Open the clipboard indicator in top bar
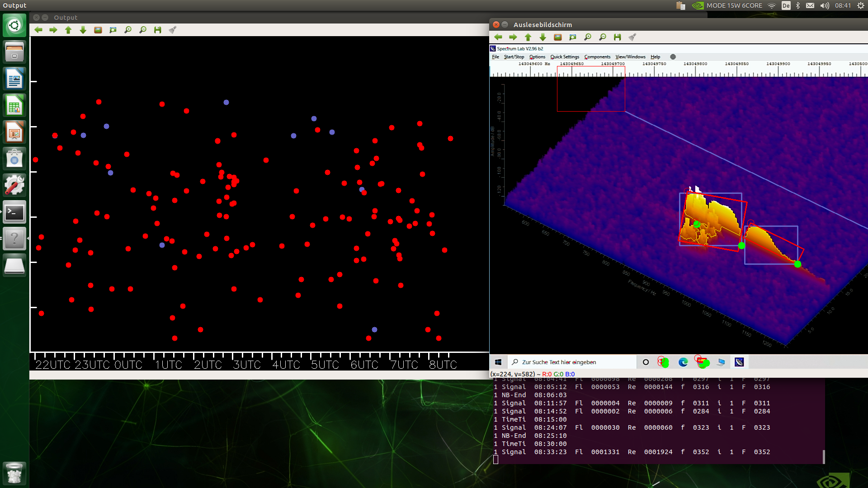The image size is (868, 488). point(681,5)
